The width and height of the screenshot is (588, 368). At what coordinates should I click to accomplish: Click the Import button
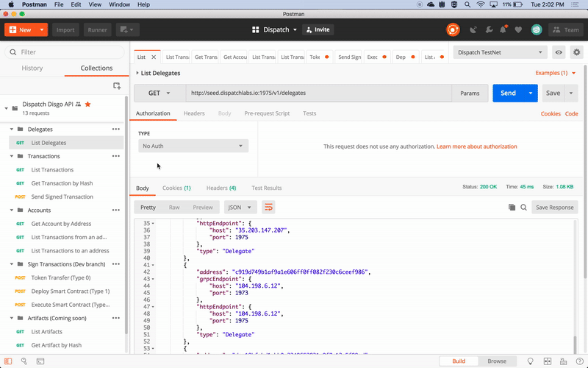click(x=65, y=29)
